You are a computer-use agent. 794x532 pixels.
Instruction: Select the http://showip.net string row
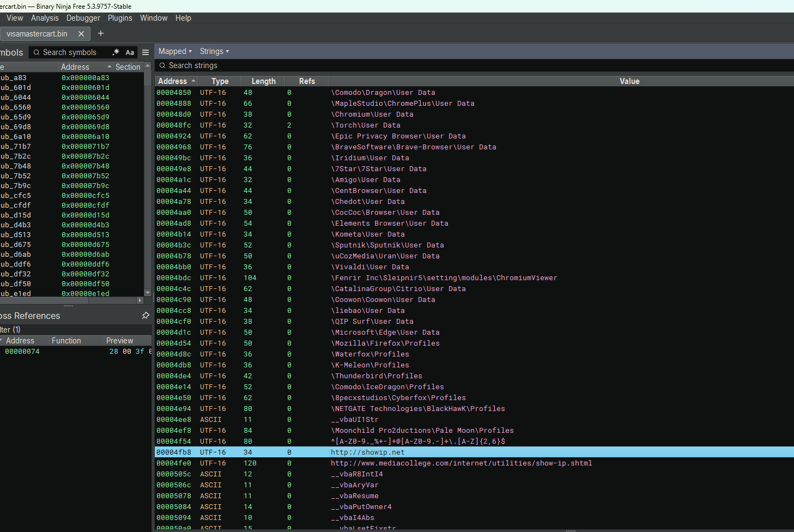[x=474, y=452]
